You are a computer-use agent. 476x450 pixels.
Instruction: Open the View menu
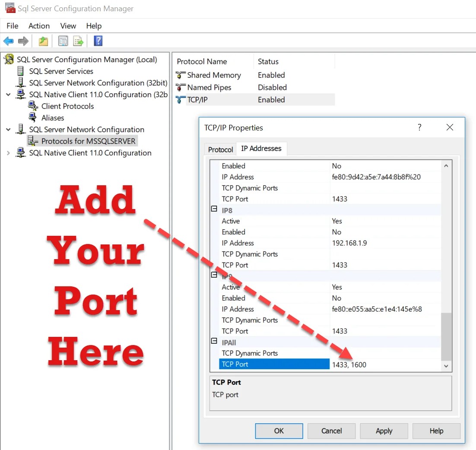tap(68, 26)
